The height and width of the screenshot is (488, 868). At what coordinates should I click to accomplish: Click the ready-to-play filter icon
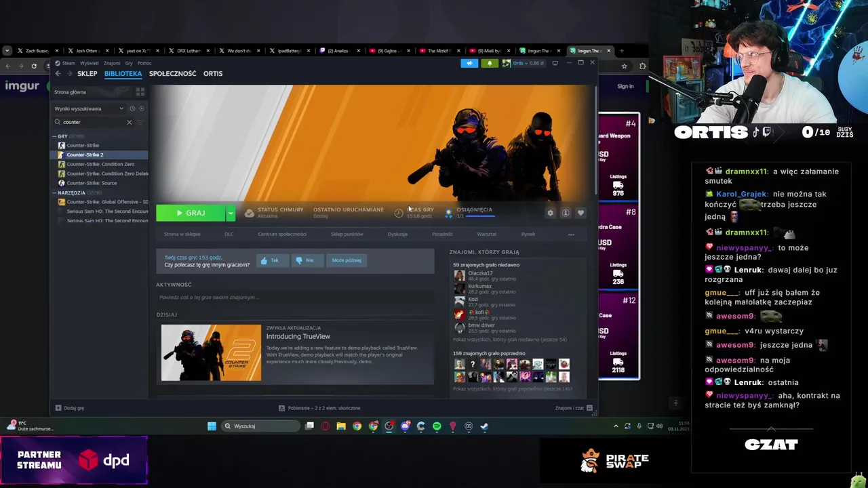coord(142,108)
